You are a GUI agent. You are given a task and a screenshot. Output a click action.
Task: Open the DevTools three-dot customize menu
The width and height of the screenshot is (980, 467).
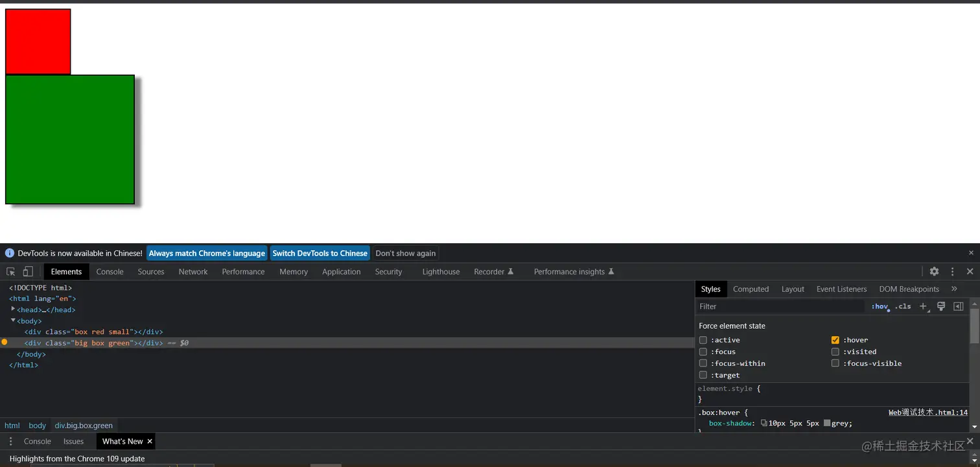click(952, 272)
